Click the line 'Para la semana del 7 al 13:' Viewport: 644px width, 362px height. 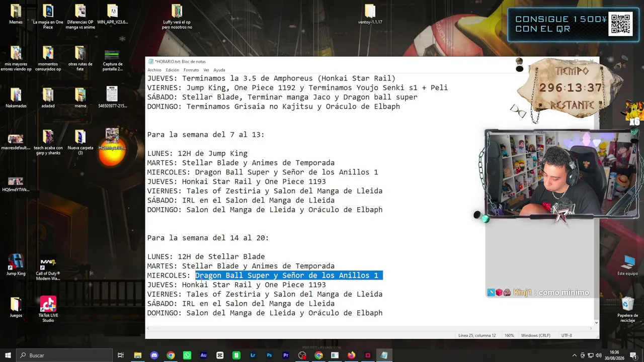(x=205, y=135)
